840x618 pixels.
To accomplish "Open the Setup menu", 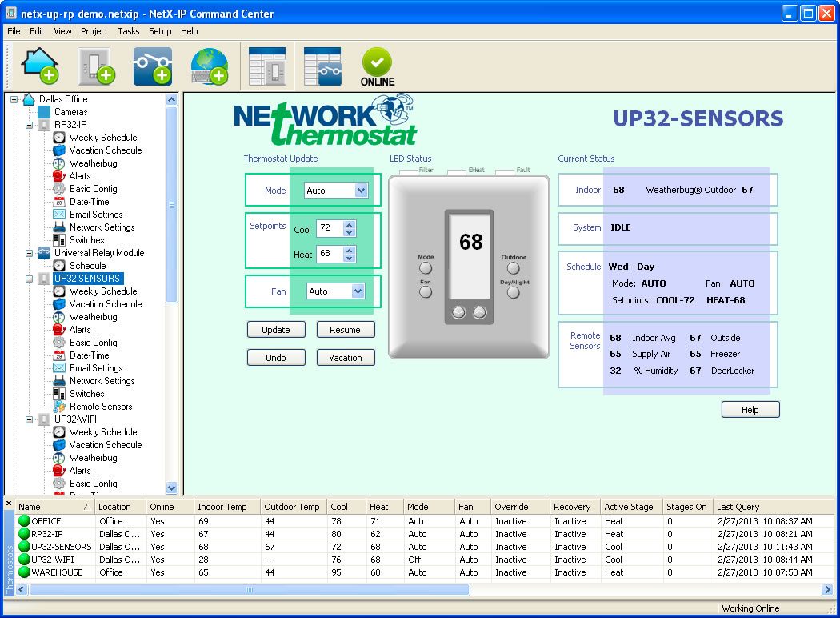I will click(x=160, y=31).
